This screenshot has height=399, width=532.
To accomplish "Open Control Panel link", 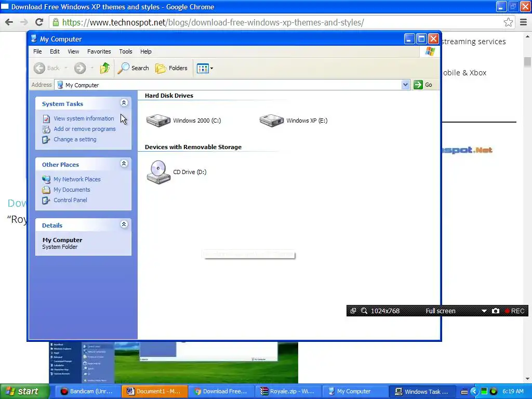I will pyautogui.click(x=70, y=200).
